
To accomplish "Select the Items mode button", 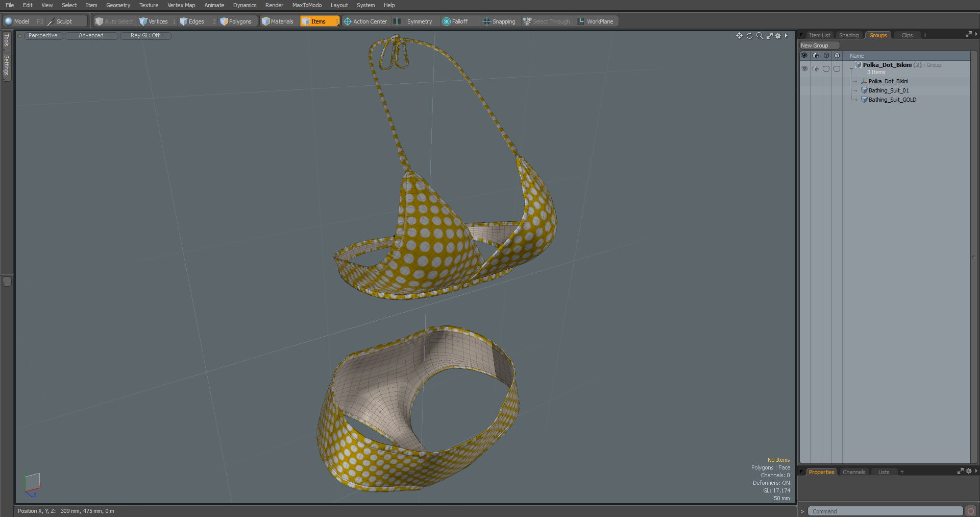I will tap(319, 21).
